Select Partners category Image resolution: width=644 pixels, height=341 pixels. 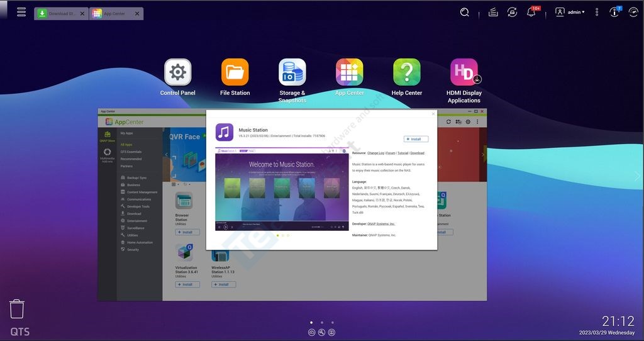tap(126, 166)
